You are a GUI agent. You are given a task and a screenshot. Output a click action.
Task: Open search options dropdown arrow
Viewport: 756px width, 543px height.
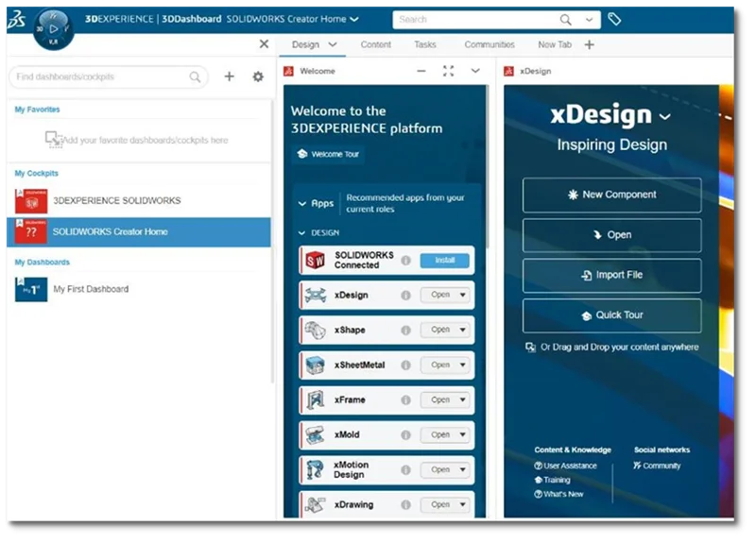590,19
